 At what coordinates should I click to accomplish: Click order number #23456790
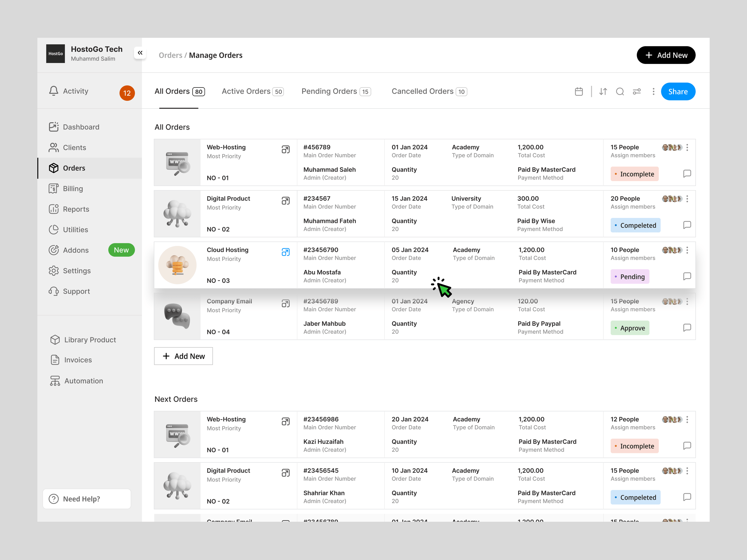click(x=321, y=250)
